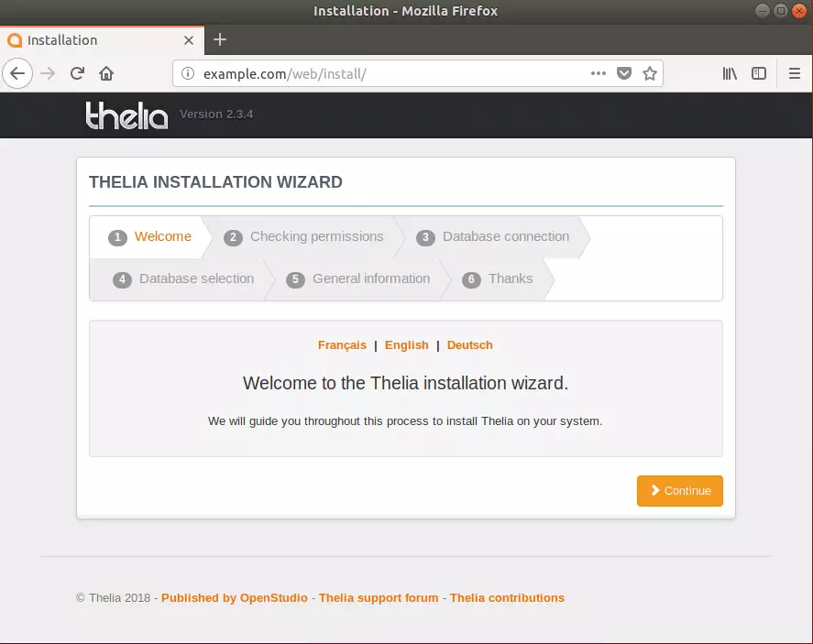This screenshot has width=813, height=644.
Task: Select step 4 Database selection
Action: (183, 279)
